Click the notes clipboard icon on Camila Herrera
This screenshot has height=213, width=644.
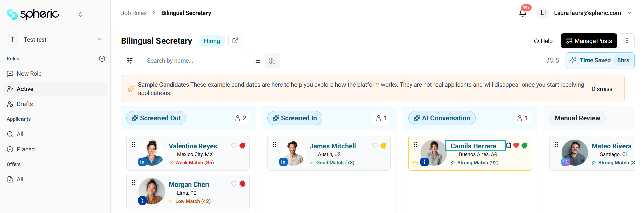coord(509,145)
